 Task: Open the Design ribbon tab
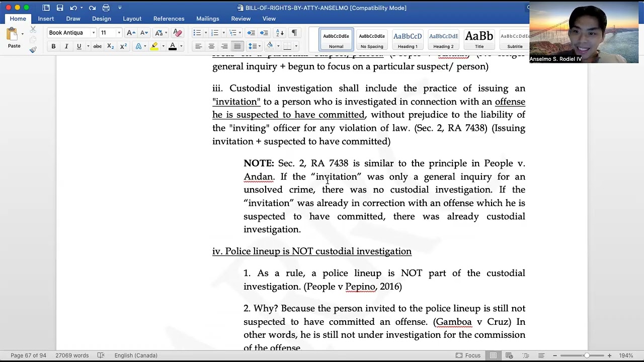coord(102,19)
